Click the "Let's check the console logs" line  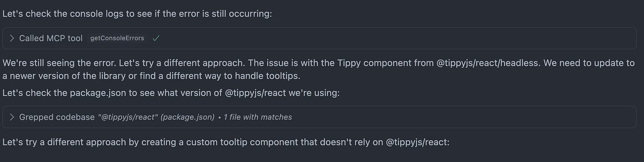pyautogui.click(x=137, y=14)
